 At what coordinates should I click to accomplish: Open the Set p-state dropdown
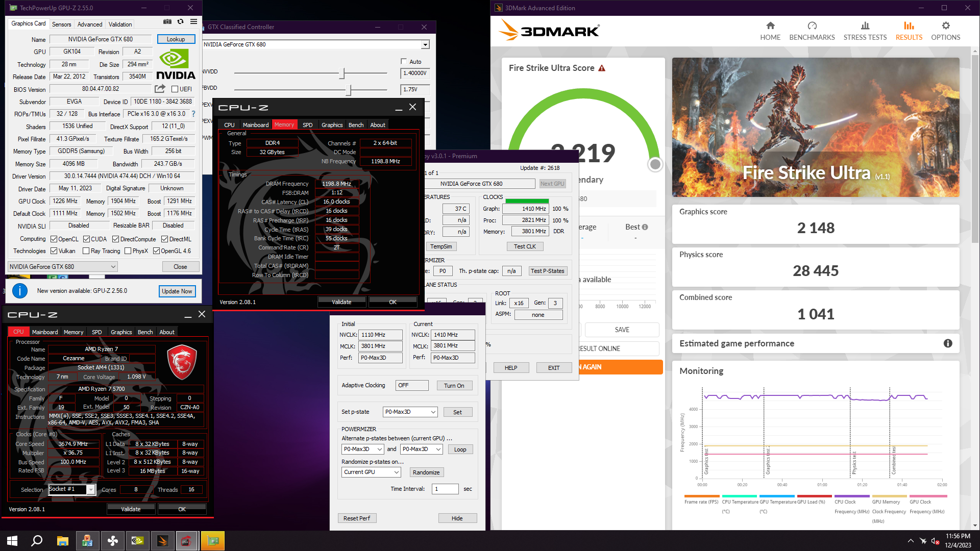point(410,412)
